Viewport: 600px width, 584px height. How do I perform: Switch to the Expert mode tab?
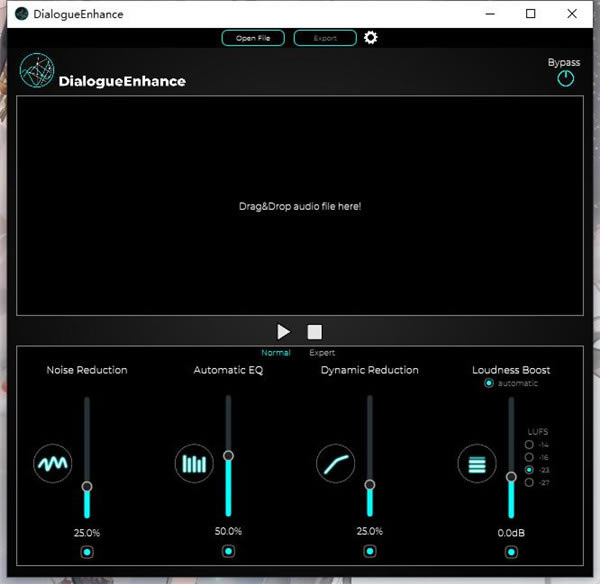click(x=322, y=353)
